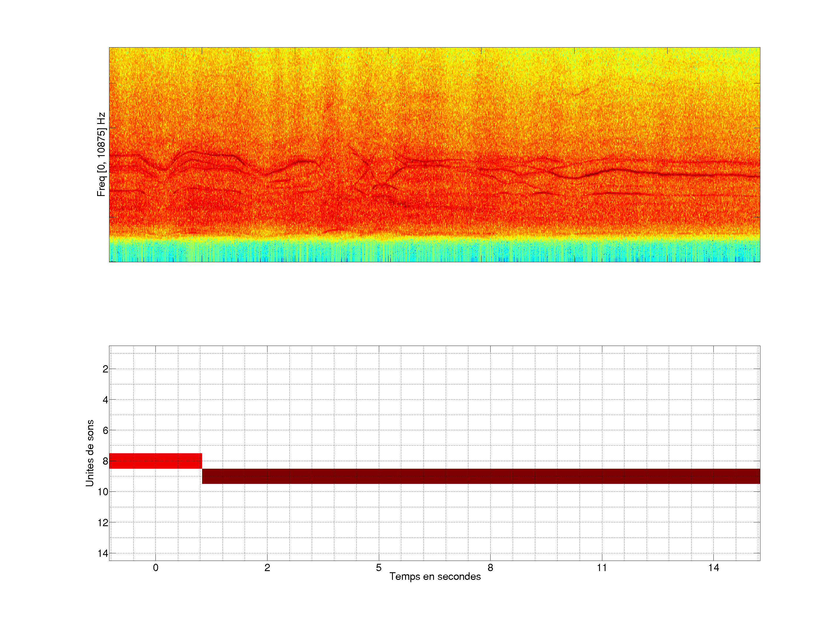840x630 pixels.
Task: Click x-axis tick label 2
Action: pyautogui.click(x=267, y=568)
